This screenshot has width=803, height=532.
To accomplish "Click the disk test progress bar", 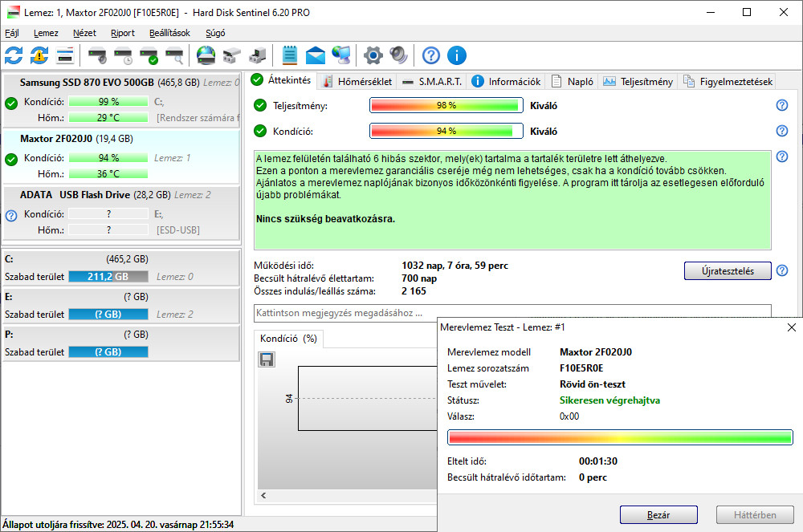I will 620,437.
